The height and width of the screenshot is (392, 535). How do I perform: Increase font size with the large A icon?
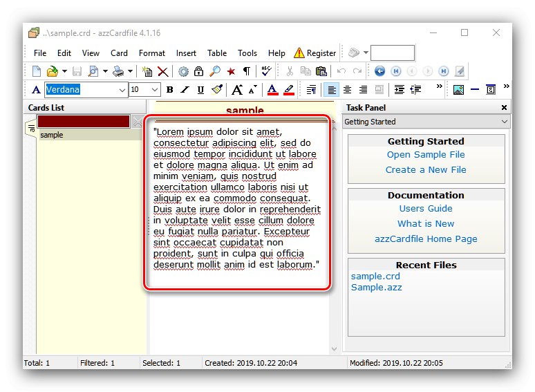coord(237,89)
